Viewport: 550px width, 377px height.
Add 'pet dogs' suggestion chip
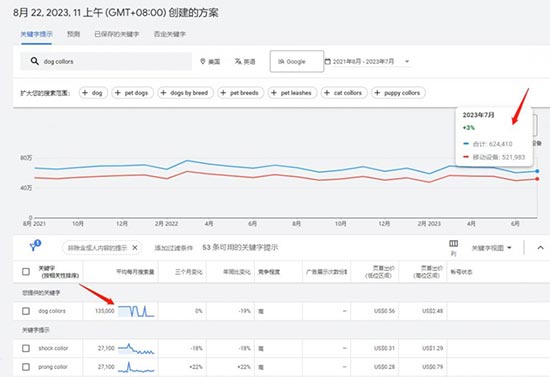click(133, 93)
